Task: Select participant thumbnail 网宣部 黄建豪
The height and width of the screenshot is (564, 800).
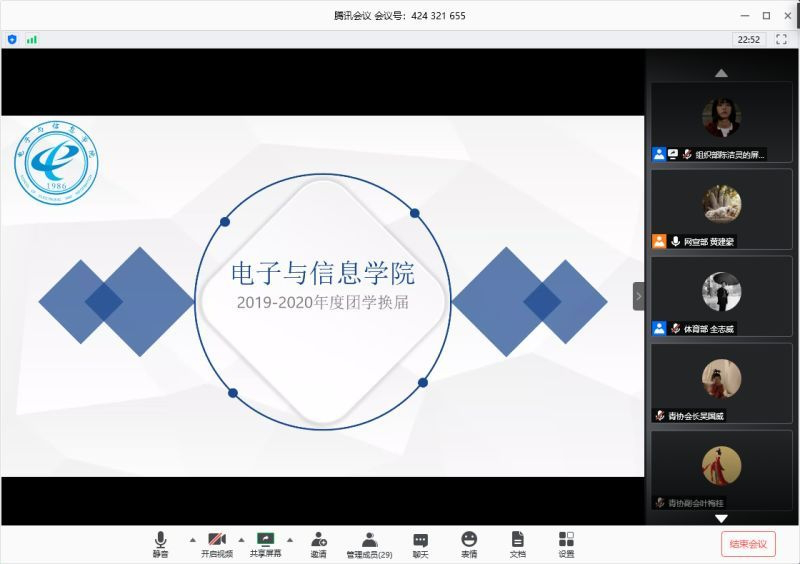Action: [x=721, y=208]
